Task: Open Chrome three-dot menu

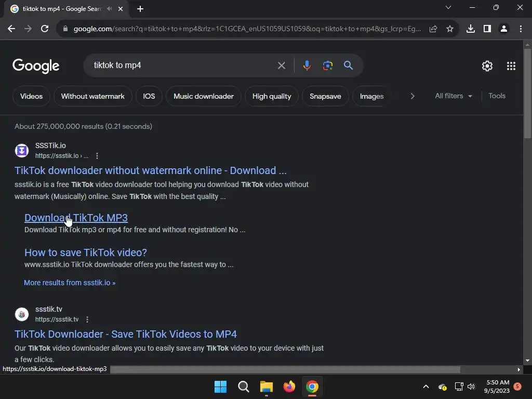Action: tap(521, 29)
